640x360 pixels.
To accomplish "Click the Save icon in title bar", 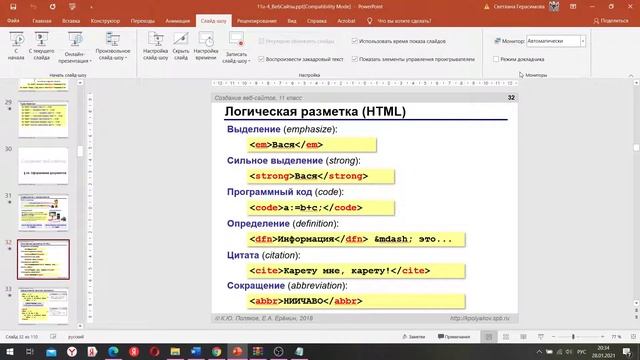I will coord(13,7).
